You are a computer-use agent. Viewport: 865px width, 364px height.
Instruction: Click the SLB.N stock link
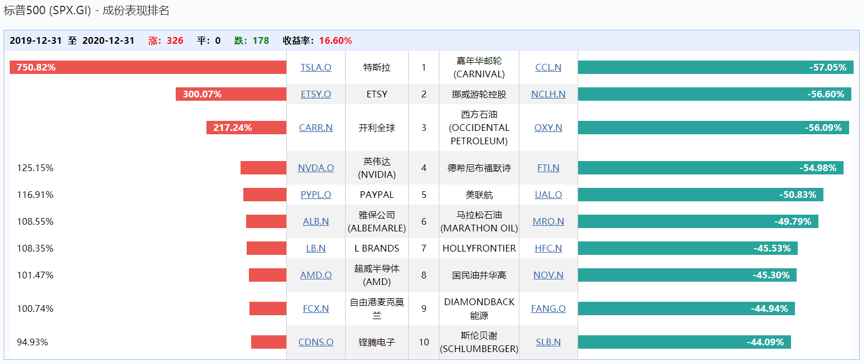[548, 342]
